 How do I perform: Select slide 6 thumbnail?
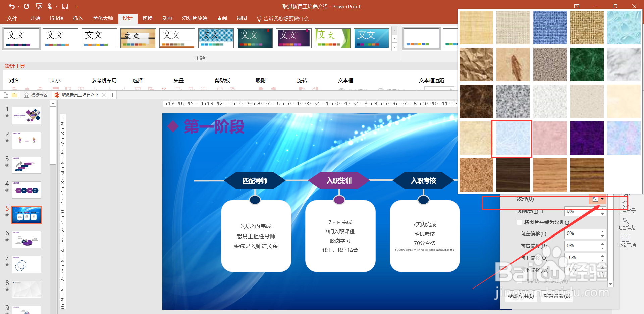(x=26, y=240)
